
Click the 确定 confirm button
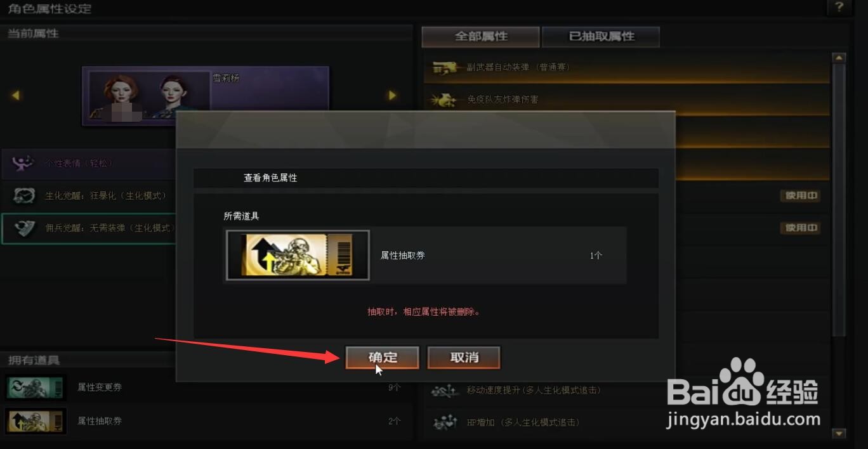click(382, 358)
